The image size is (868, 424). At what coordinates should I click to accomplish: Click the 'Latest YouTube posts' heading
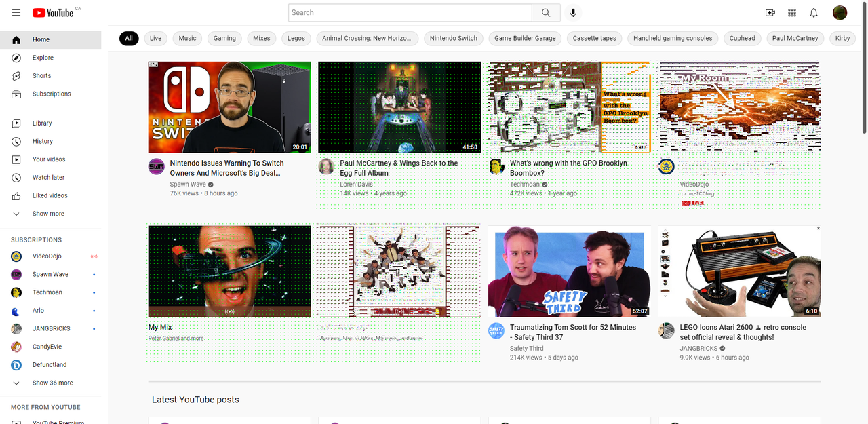click(x=195, y=400)
